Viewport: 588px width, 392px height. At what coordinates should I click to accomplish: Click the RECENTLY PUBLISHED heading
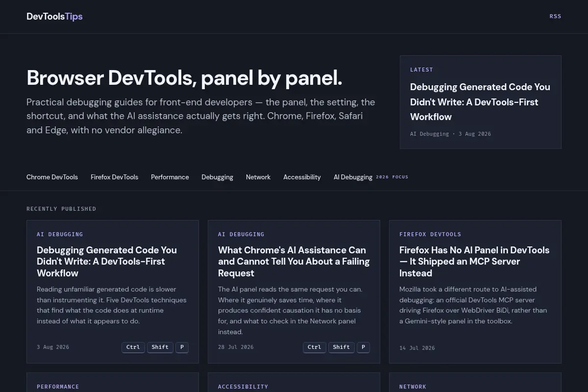coord(61,209)
